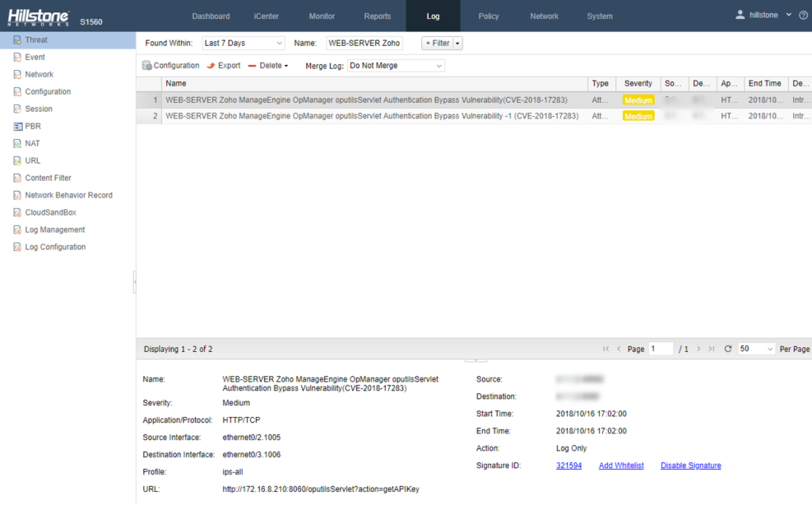
Task: Sort by the End Time column header
Action: [x=766, y=83]
